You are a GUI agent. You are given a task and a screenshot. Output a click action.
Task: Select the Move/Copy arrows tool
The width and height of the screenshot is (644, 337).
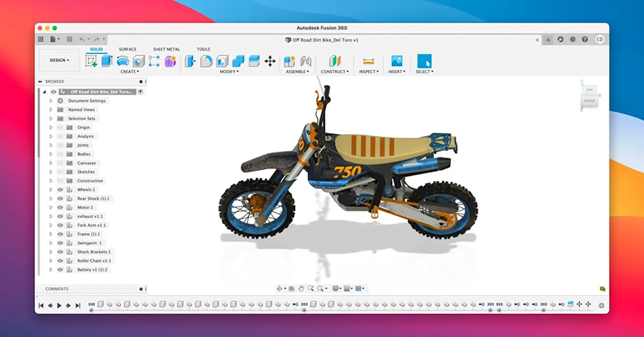tap(270, 61)
